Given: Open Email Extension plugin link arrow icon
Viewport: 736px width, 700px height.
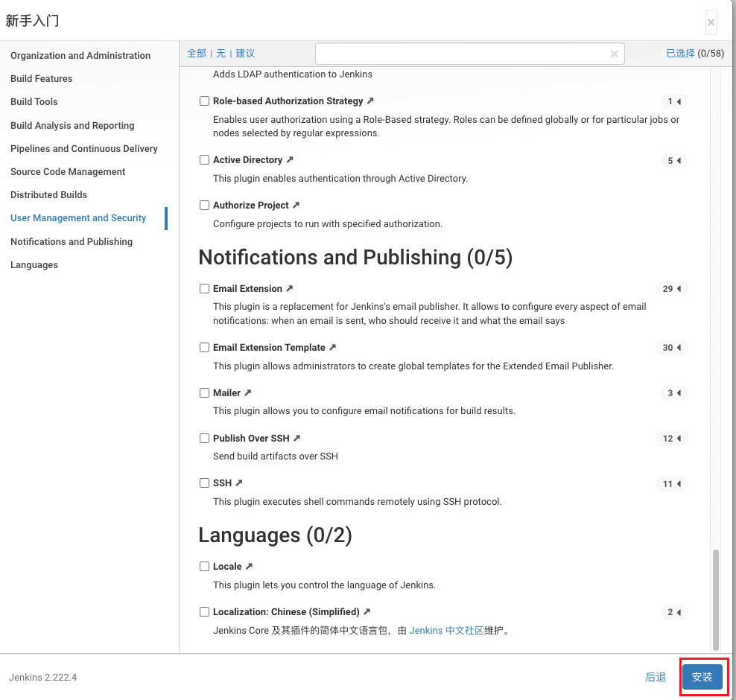Looking at the screenshot, I should click(290, 288).
